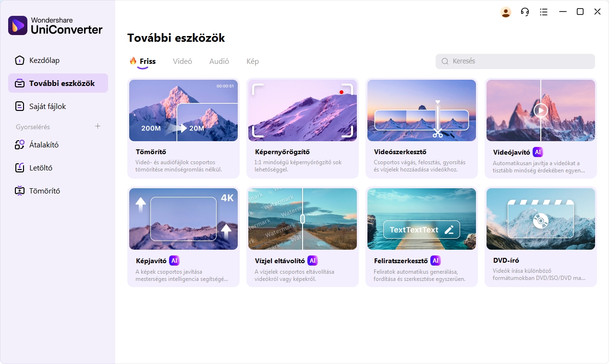Click the Wondershare UniConverter logo

pyautogui.click(x=56, y=25)
